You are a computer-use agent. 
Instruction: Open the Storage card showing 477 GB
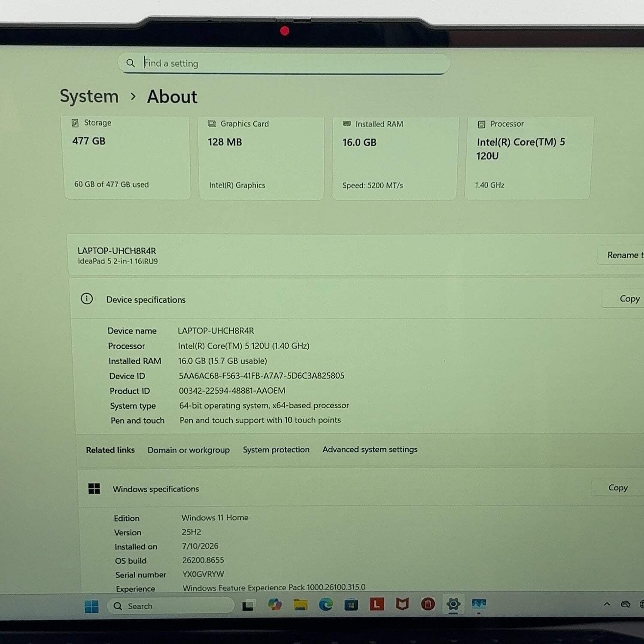coord(127,157)
